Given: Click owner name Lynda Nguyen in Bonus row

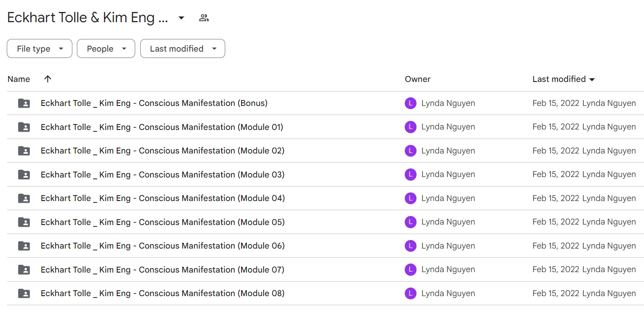Looking at the screenshot, I should tap(448, 103).
